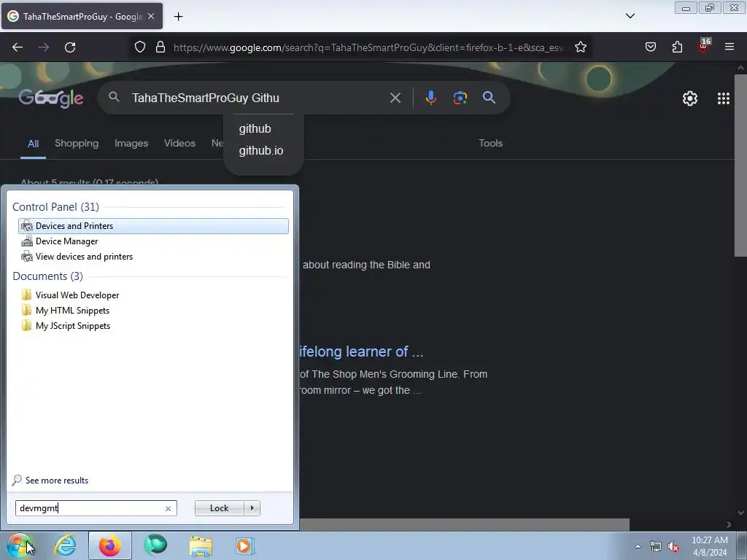Open the Visual Web Developer folder
The image size is (747, 560).
pyautogui.click(x=153, y=295)
